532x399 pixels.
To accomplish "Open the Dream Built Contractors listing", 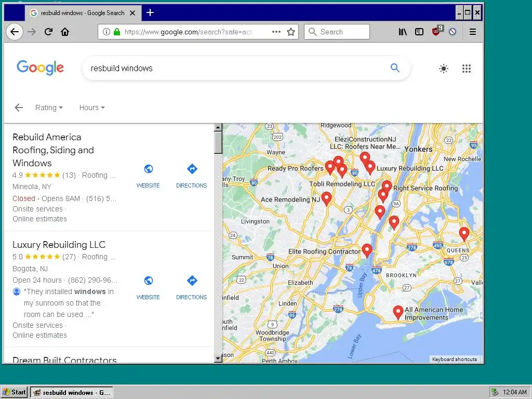I will [x=64, y=360].
